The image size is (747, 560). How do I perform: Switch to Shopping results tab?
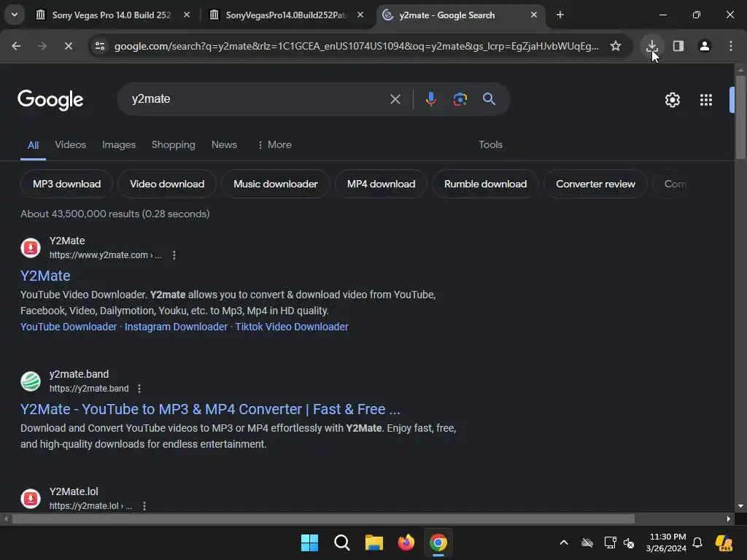[x=174, y=145]
